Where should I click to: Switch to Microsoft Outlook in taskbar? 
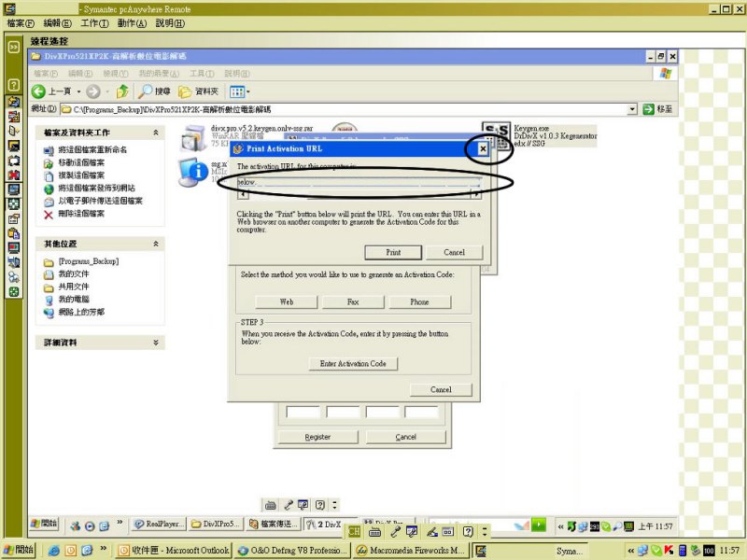click(x=175, y=551)
